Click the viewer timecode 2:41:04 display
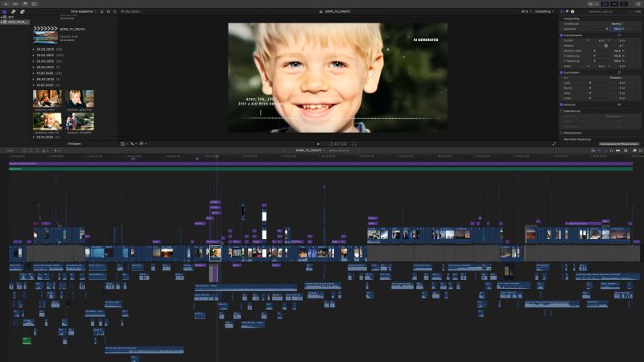Screen dimensions: 644x362 [x=337, y=144]
